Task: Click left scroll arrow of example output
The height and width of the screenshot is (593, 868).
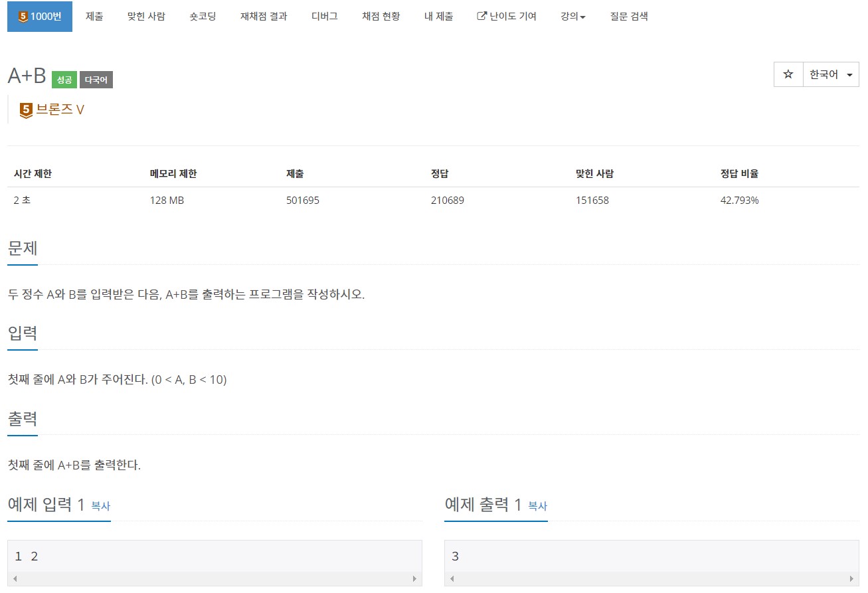Action: pos(452,579)
